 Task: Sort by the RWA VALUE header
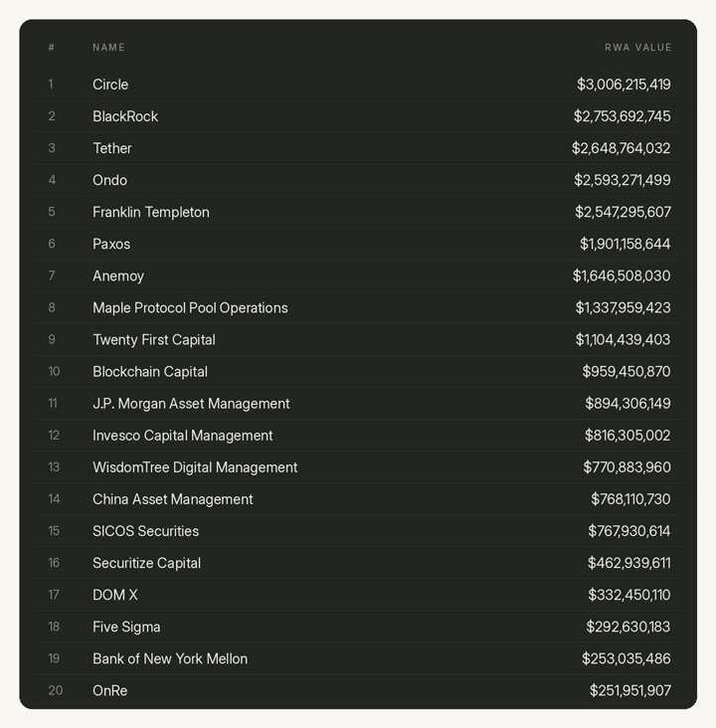pos(638,48)
